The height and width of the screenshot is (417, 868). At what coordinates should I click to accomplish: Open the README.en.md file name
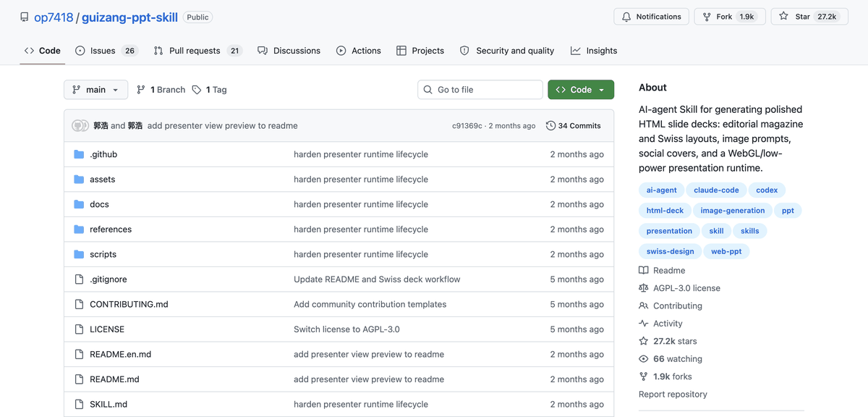pos(120,354)
